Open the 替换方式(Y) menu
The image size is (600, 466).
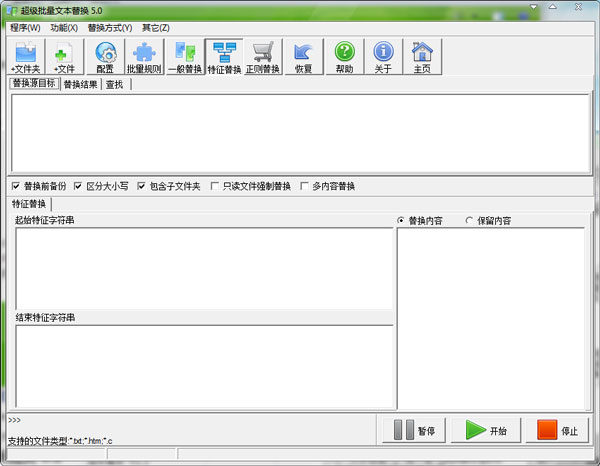tap(109, 27)
